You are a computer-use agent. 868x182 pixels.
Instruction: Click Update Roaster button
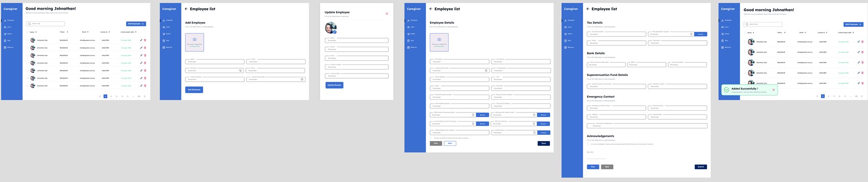click(x=334, y=85)
